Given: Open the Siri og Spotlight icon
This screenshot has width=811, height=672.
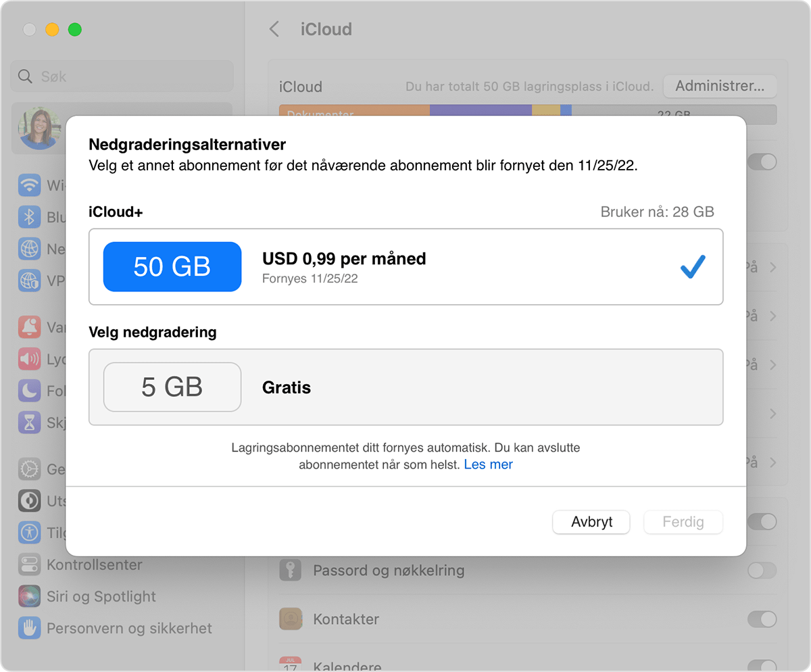Looking at the screenshot, I should point(30,596).
